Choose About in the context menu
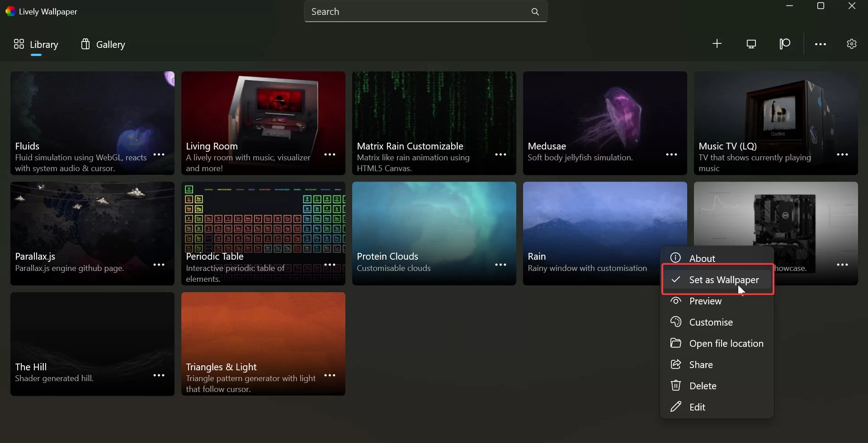This screenshot has width=868, height=443. [717, 258]
